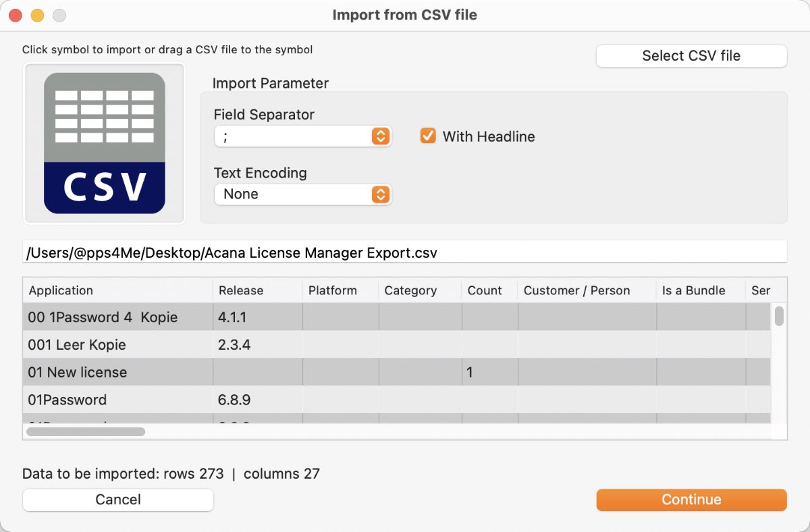Click the Category column header
The image size is (810, 532).
point(420,290)
